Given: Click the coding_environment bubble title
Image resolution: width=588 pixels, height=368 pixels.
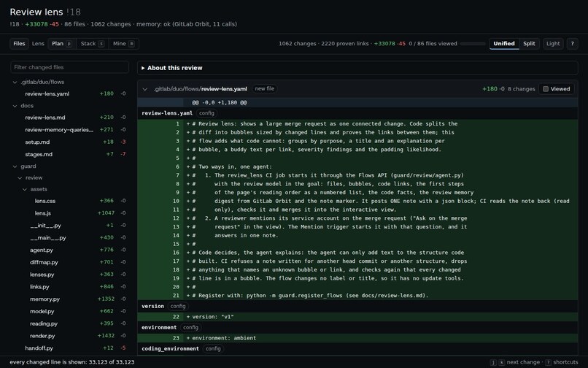Looking at the screenshot, I should coord(170,349).
